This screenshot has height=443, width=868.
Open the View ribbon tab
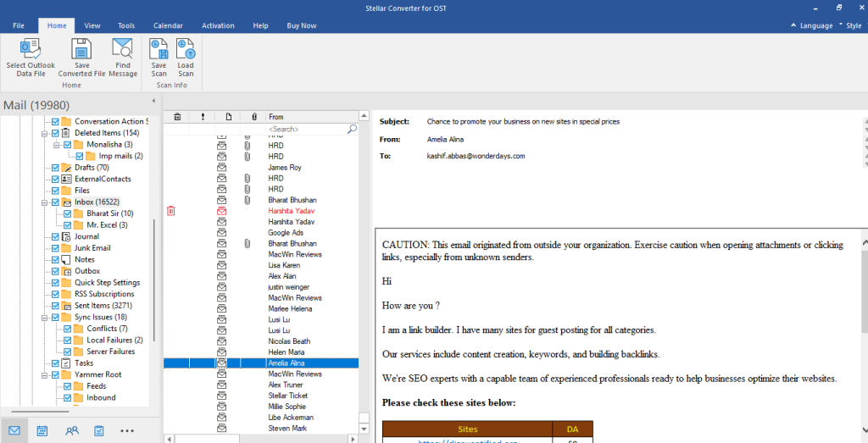92,25
